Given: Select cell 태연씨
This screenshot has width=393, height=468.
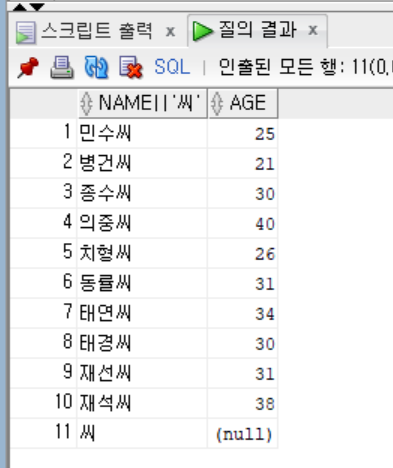Looking at the screenshot, I should click(x=142, y=313).
